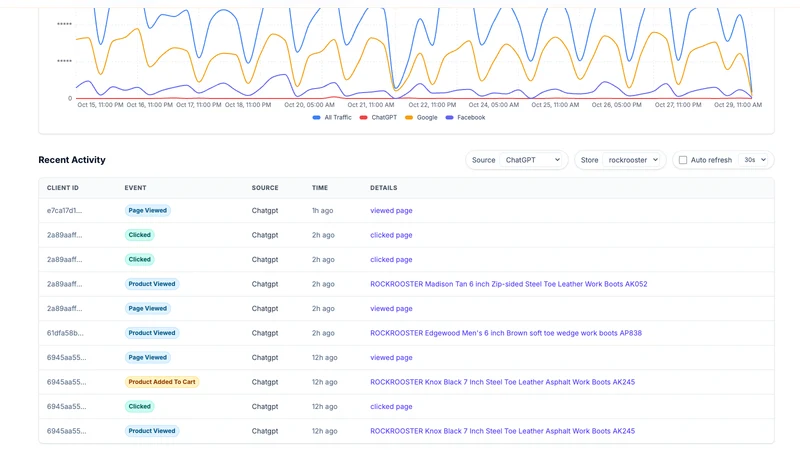The height and width of the screenshot is (450, 800).
Task: Open the 30s refresh interval dropdown
Action: [x=755, y=160]
